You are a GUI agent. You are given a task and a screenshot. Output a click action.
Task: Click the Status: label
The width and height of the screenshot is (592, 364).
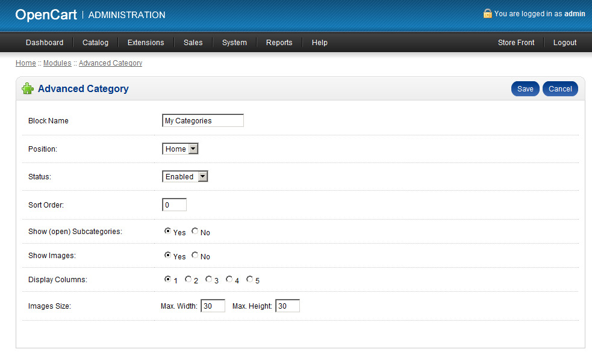click(40, 176)
